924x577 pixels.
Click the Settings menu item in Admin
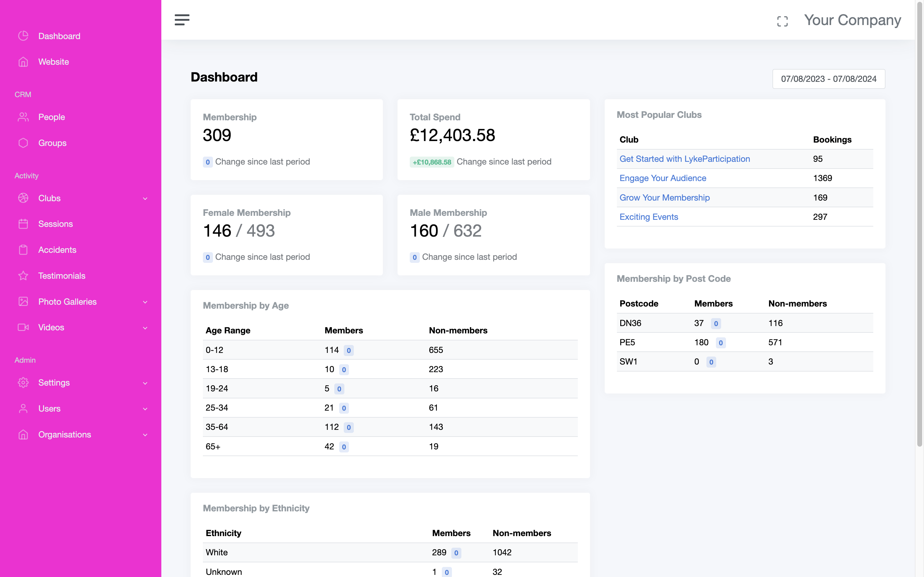pyautogui.click(x=53, y=382)
